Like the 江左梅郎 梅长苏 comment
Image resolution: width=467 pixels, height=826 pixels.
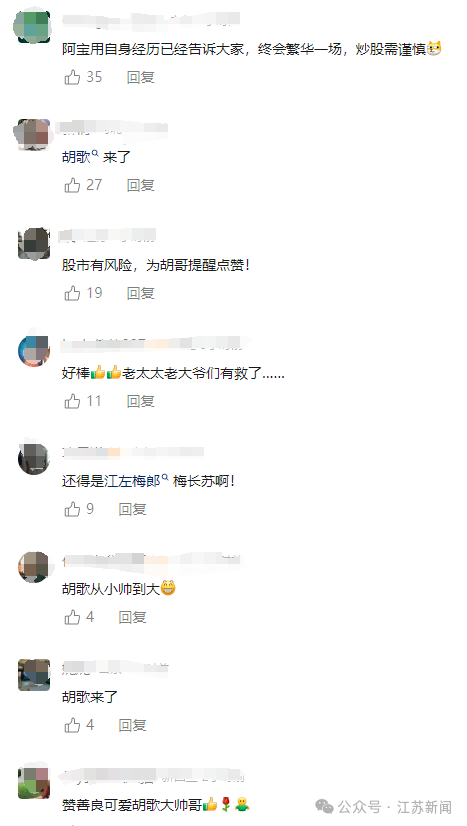click(x=72, y=509)
